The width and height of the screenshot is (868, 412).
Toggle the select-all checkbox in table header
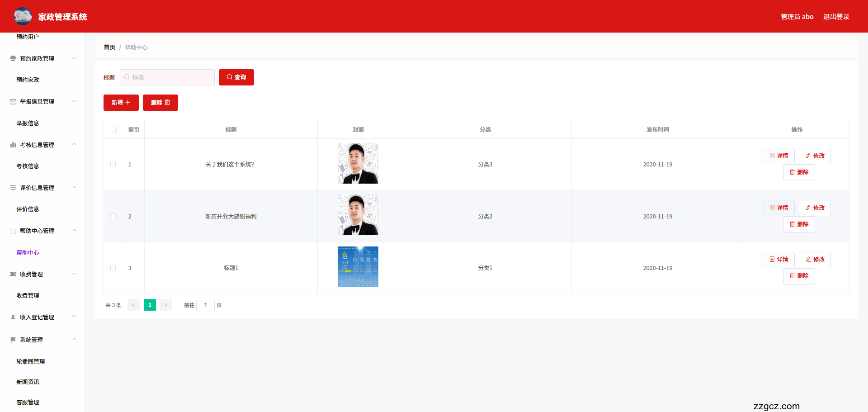(113, 130)
